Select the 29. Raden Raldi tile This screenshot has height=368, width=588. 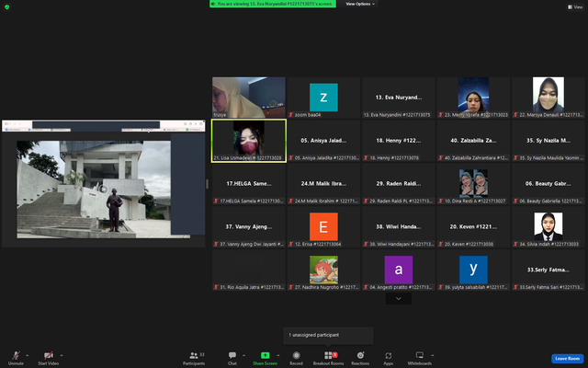click(398, 184)
